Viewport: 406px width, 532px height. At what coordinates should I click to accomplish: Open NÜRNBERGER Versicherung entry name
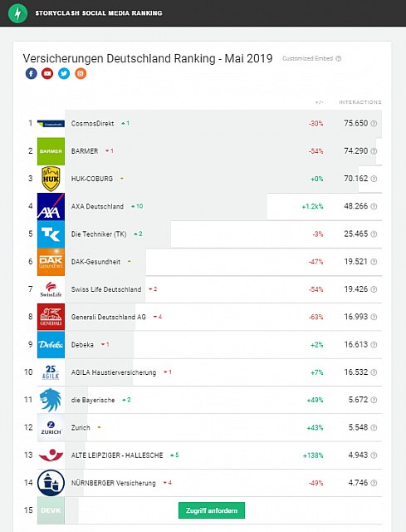[x=113, y=483]
